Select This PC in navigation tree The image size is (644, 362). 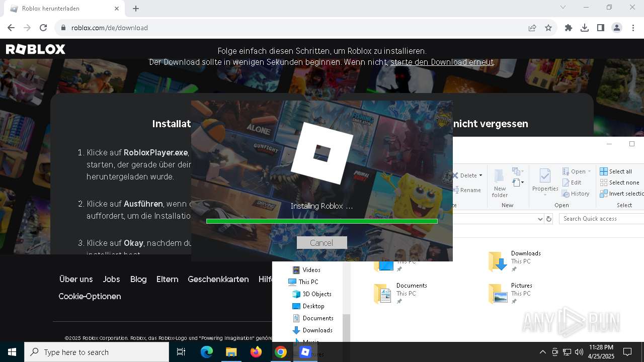(x=303, y=282)
